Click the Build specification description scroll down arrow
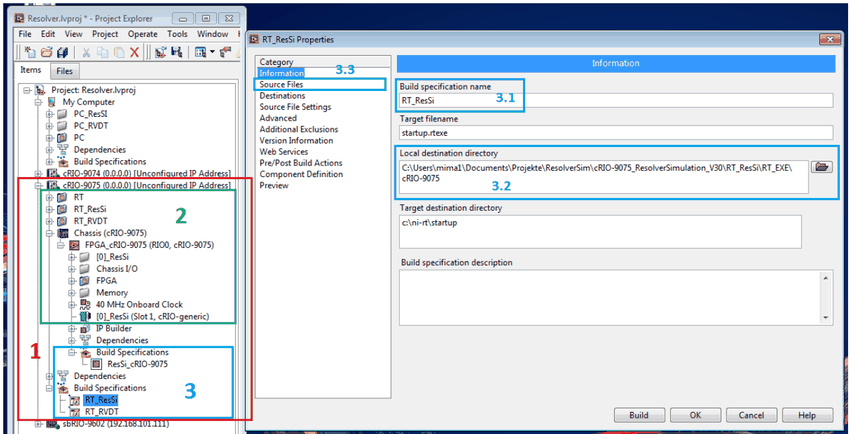 click(826, 317)
